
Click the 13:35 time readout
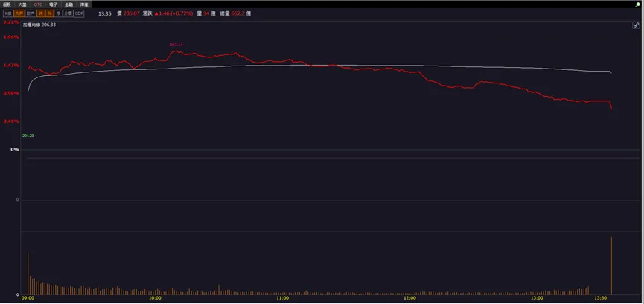105,13
